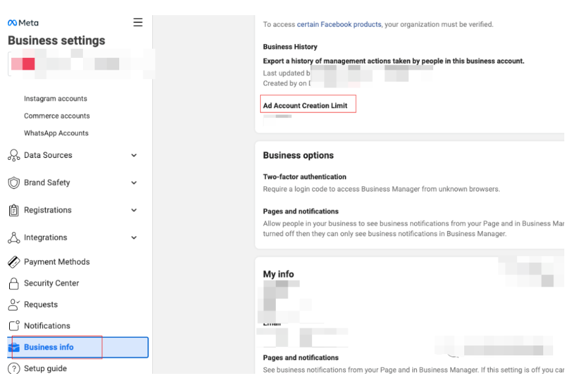Click the 'Require a login code' description

pyautogui.click(x=381, y=190)
